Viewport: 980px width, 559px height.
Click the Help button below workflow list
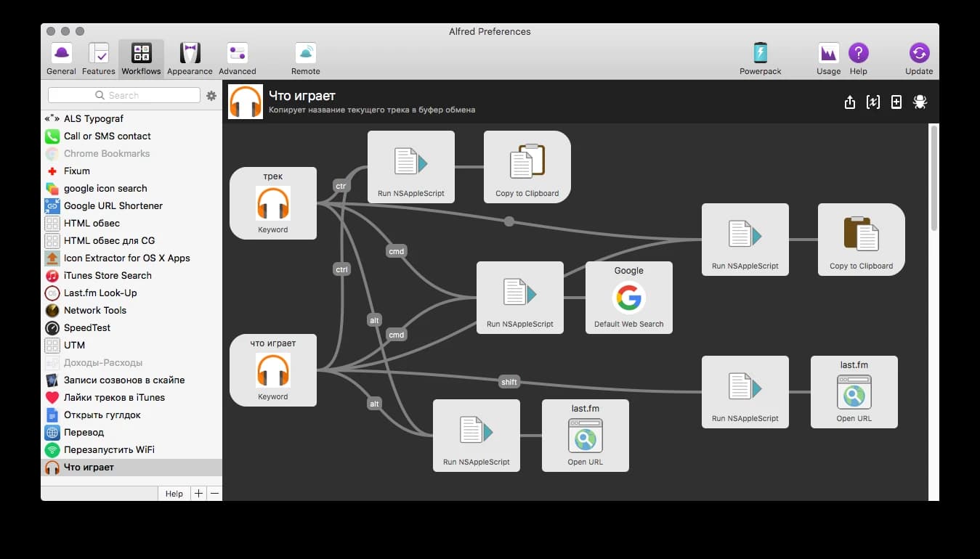(174, 494)
